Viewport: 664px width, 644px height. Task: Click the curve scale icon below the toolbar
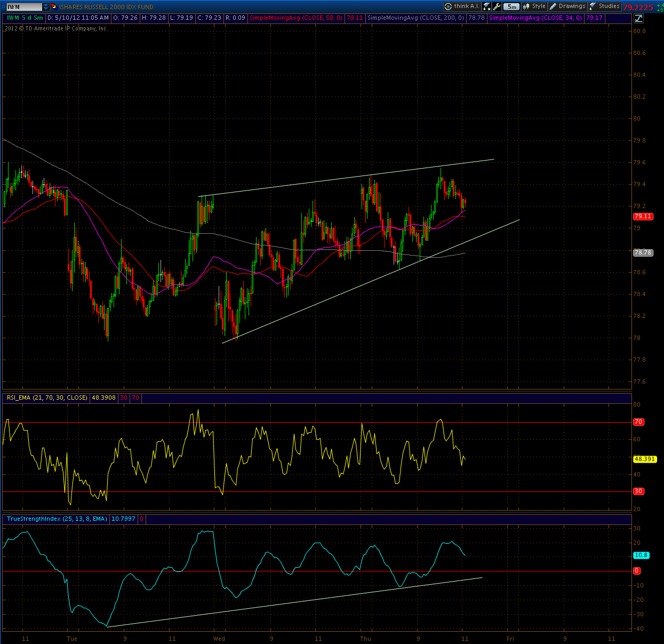pos(638,18)
